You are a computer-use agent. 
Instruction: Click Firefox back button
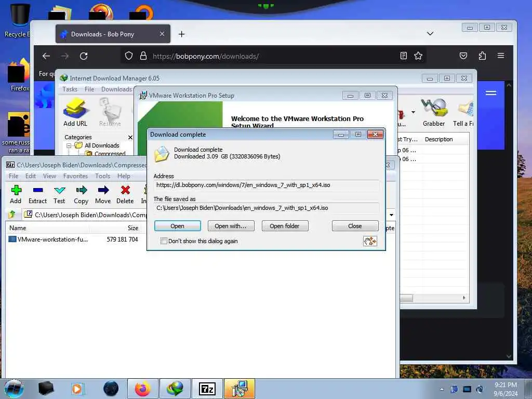click(x=46, y=56)
